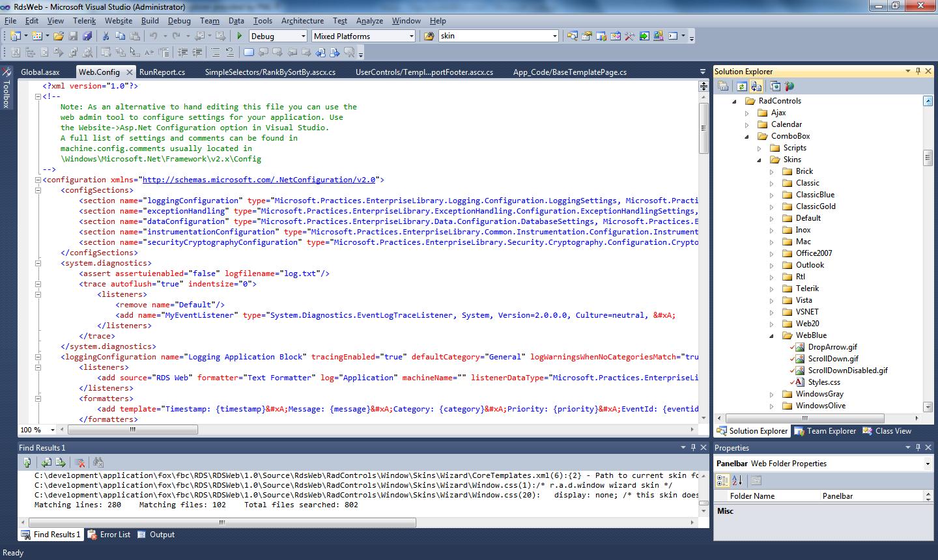Select Styles.css in the WebBlue folder

824,382
